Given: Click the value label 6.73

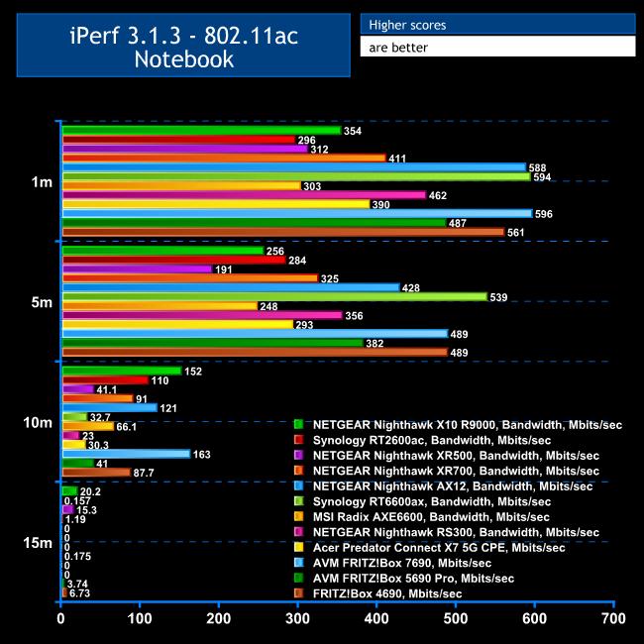Looking at the screenshot, I should point(79,593).
